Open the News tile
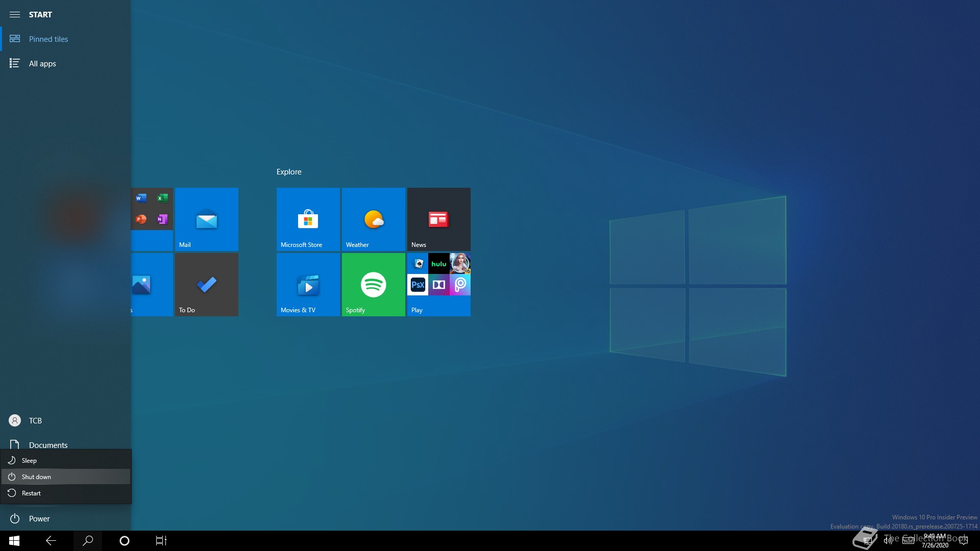980x551 pixels. point(439,219)
